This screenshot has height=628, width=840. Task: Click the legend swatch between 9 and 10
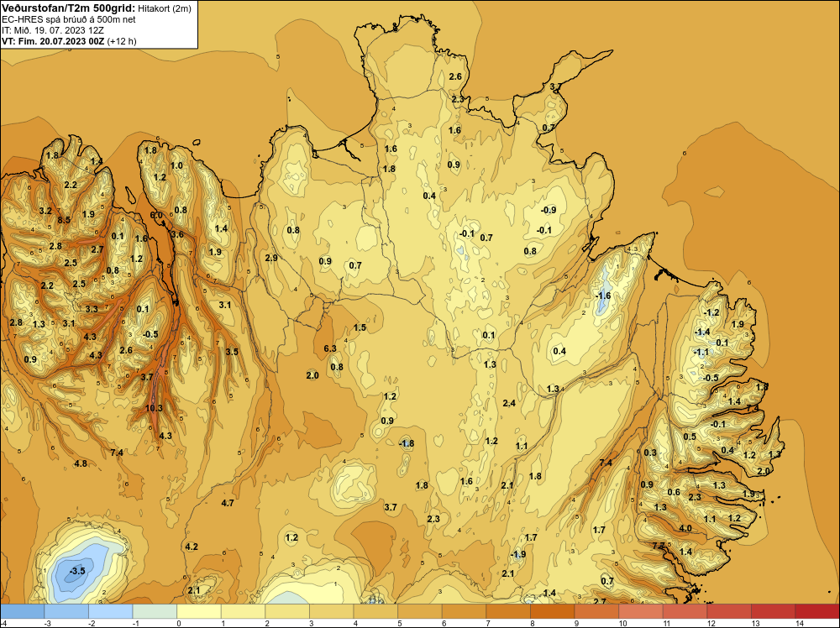(596, 611)
